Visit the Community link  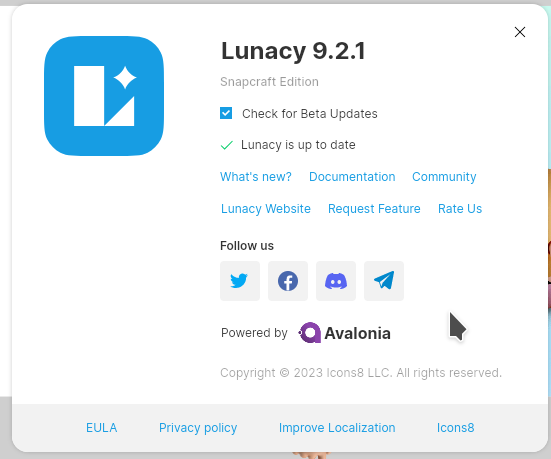(x=444, y=177)
